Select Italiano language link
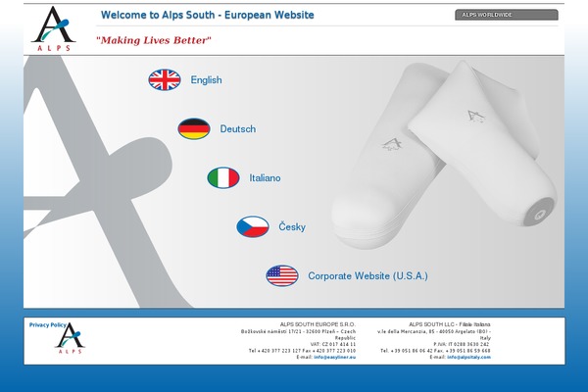The height and width of the screenshot is (392, 588). click(x=265, y=177)
